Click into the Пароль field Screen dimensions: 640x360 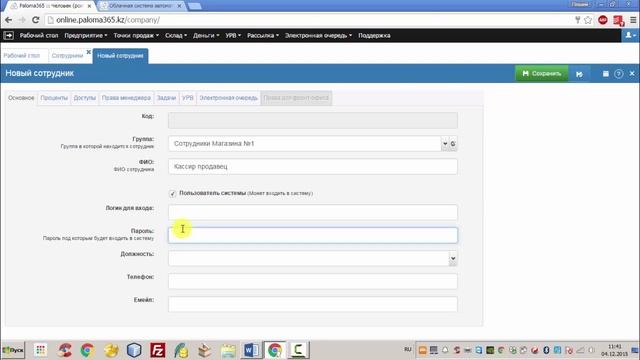(313, 235)
